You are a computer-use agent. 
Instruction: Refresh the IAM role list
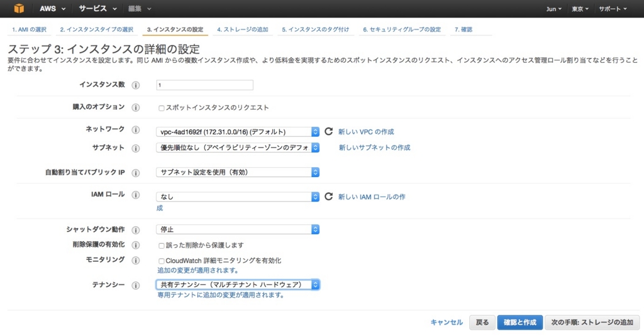pyautogui.click(x=328, y=197)
